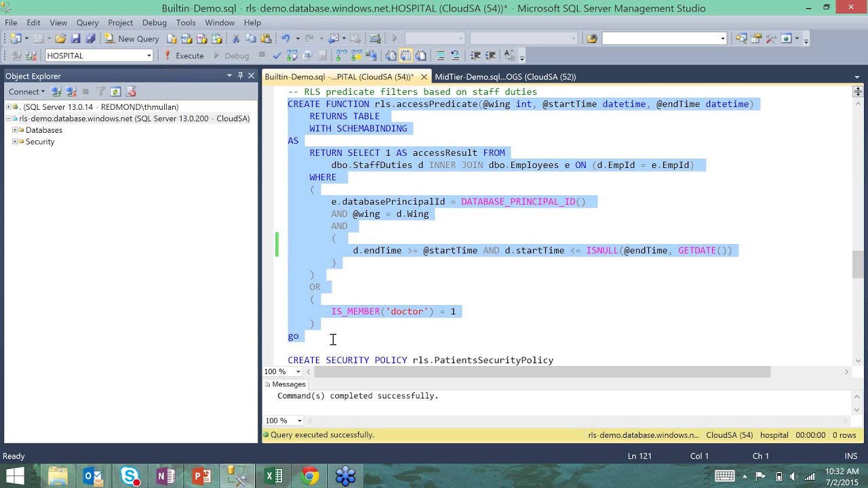Image resolution: width=868 pixels, height=488 pixels.
Task: Open the Window menu
Action: coord(220,22)
